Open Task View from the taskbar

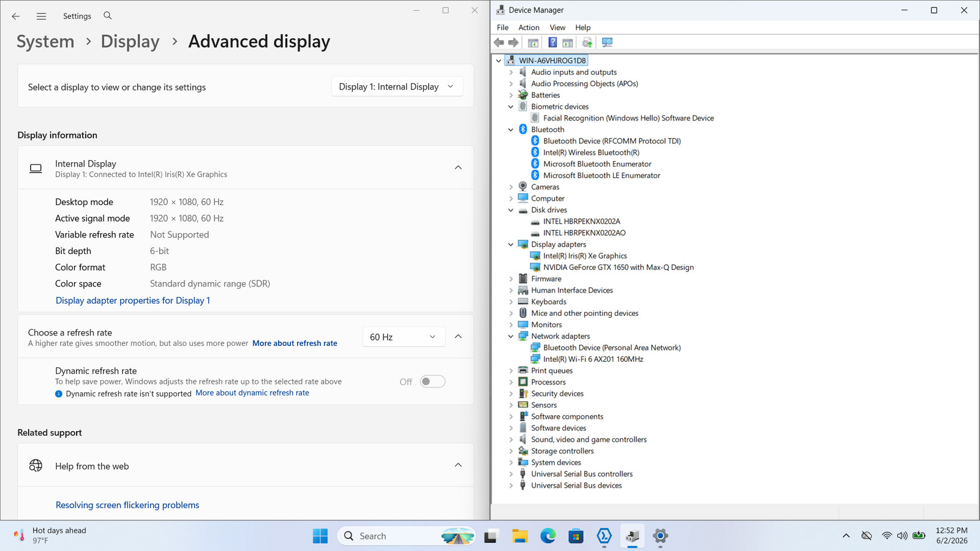click(491, 536)
